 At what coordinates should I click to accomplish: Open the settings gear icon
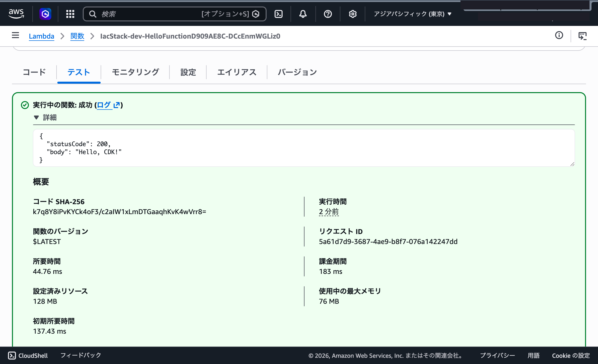[353, 14]
